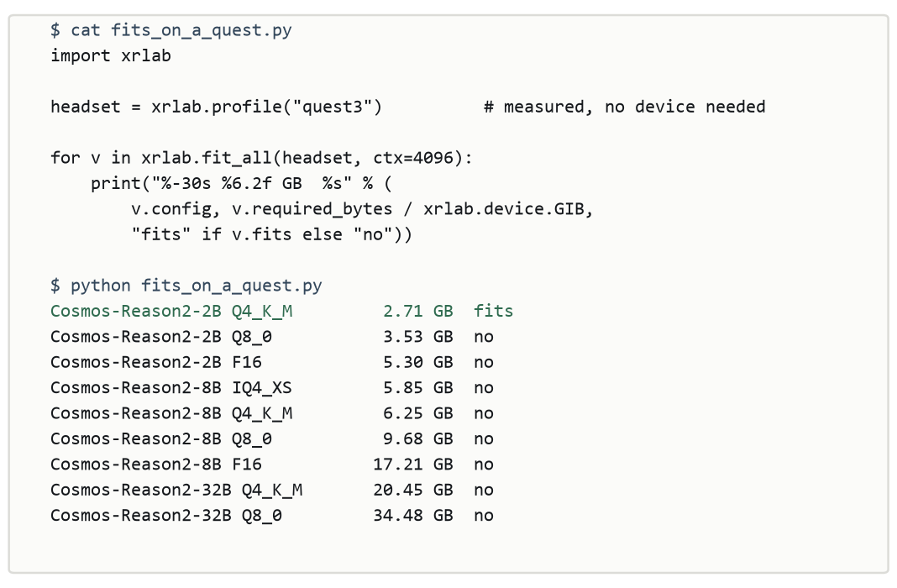Click the '9.68 GB' size value
897x588 pixels.
[x=418, y=439]
